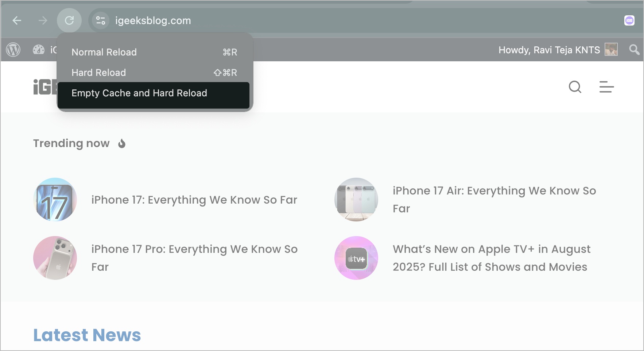
Task: Click the reload button icon
Action: tap(69, 20)
